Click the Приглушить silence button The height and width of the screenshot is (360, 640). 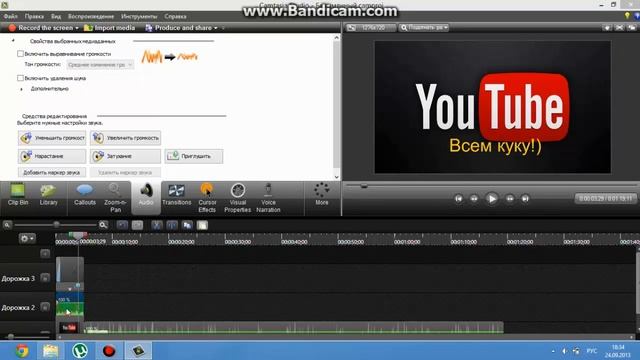pyautogui.click(x=194, y=156)
